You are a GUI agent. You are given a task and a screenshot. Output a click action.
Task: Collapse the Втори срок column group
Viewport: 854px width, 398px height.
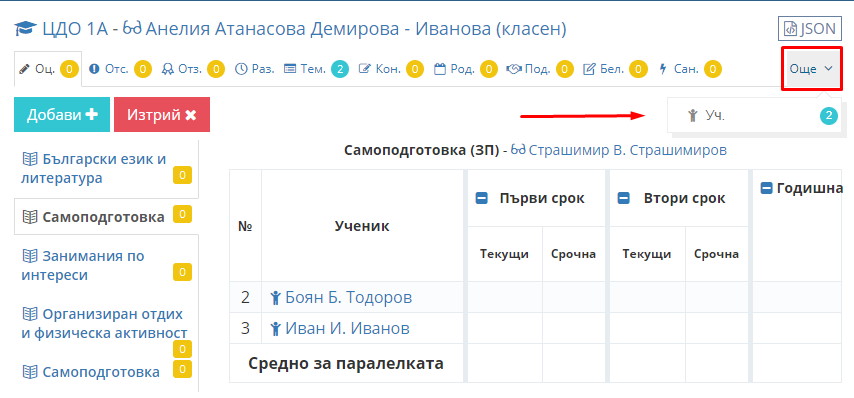624,198
